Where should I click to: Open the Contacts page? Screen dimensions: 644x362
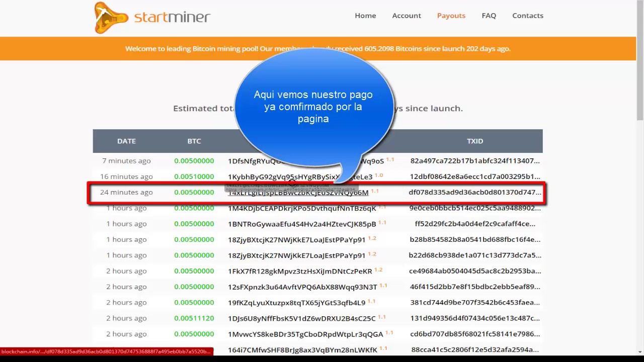528,16
